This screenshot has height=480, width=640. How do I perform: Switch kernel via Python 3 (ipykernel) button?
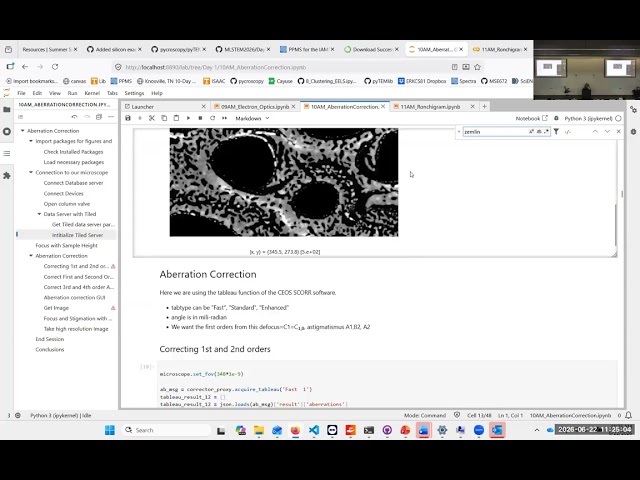(589, 118)
